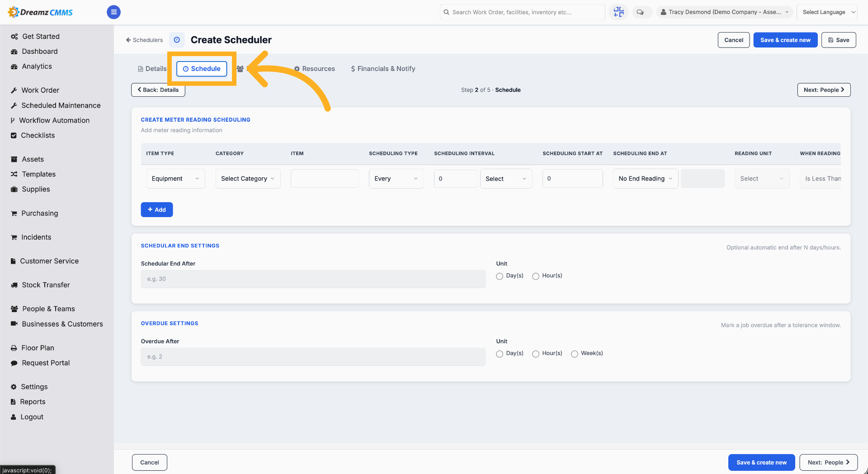
Task: Click the top Cancel button
Action: coord(734,40)
